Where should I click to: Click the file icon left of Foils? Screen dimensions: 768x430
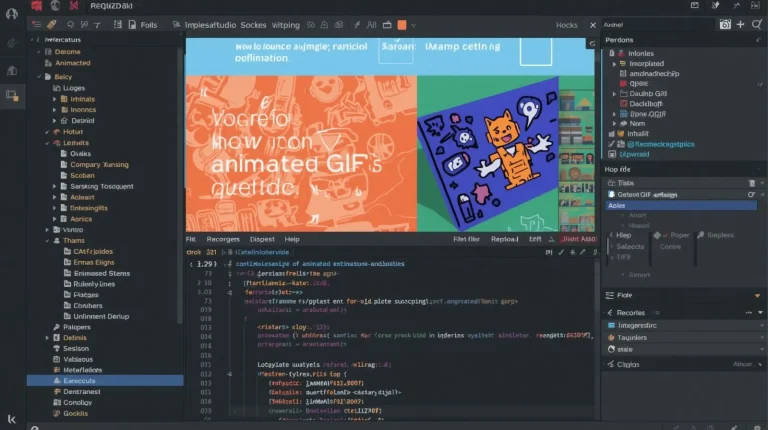coord(132,24)
